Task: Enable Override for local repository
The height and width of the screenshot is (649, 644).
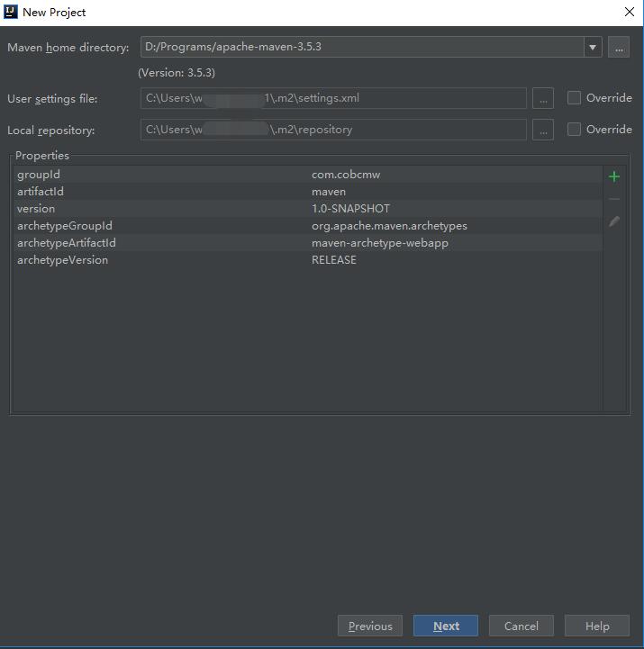Action: click(x=574, y=130)
